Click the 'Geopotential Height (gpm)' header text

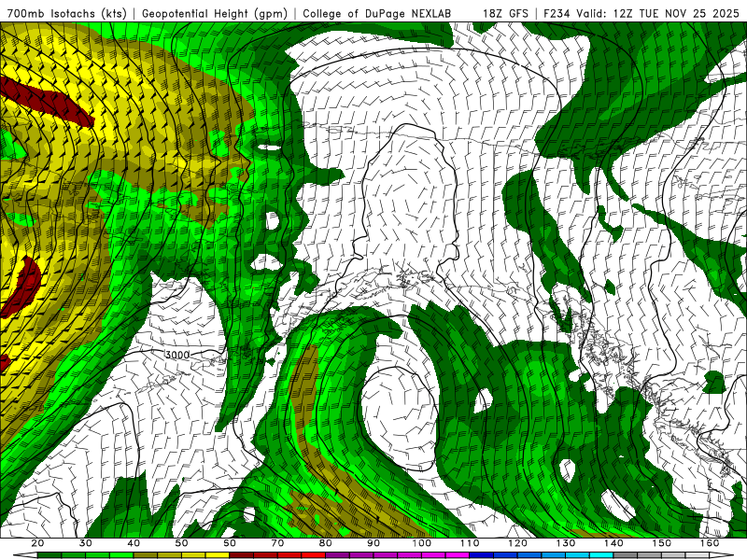pyautogui.click(x=215, y=13)
